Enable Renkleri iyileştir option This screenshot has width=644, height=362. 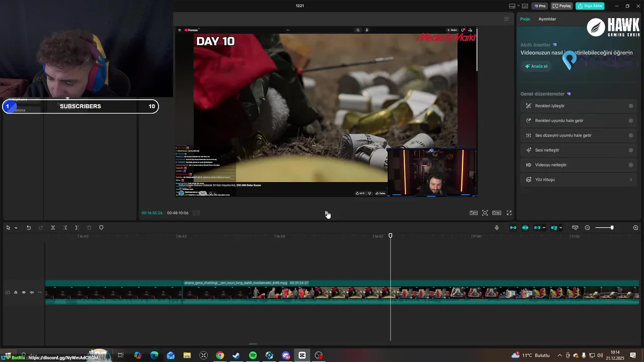(x=631, y=106)
